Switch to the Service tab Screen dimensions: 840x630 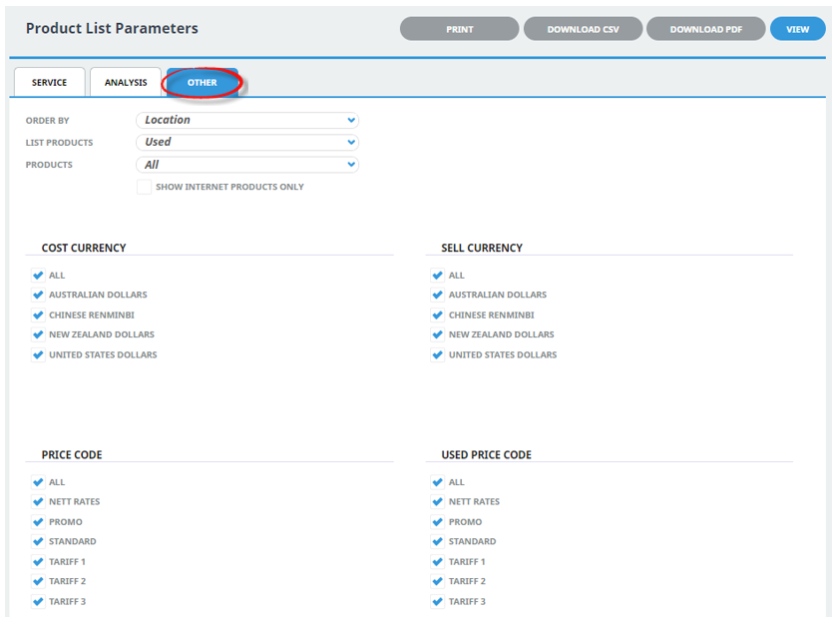pyautogui.click(x=49, y=82)
